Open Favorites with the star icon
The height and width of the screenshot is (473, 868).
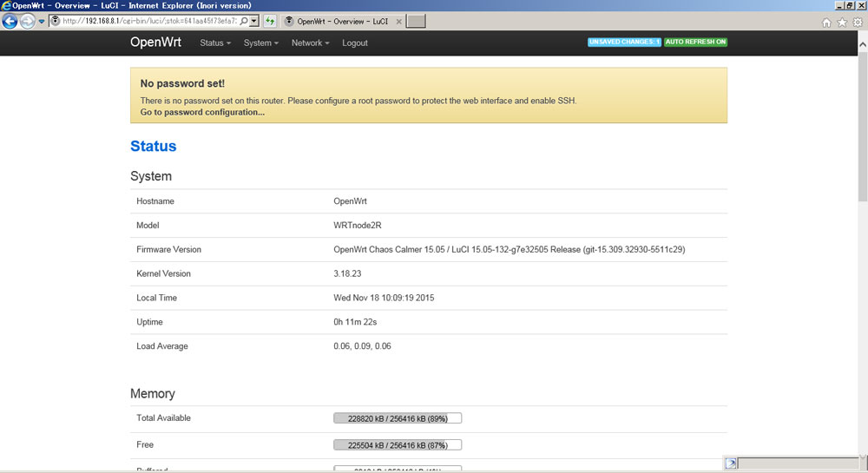842,22
